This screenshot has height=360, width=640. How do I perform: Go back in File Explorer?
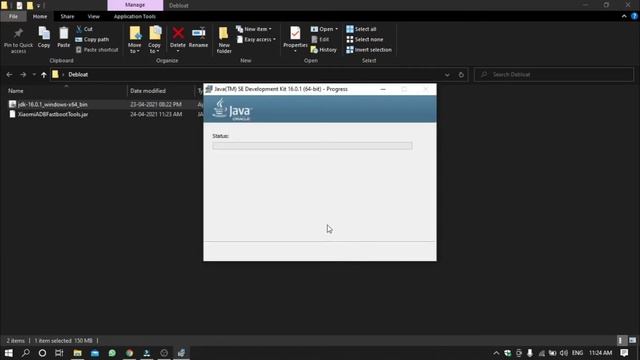pos(9,75)
